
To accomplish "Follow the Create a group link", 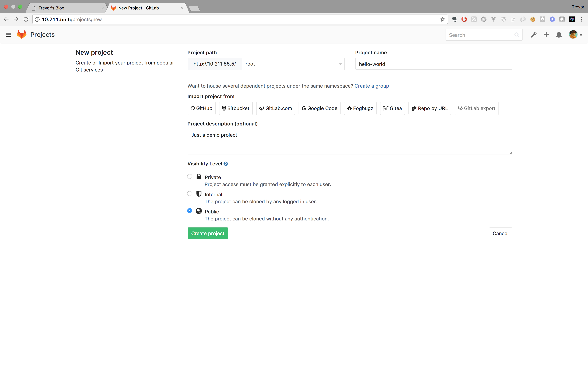I will pyautogui.click(x=372, y=86).
